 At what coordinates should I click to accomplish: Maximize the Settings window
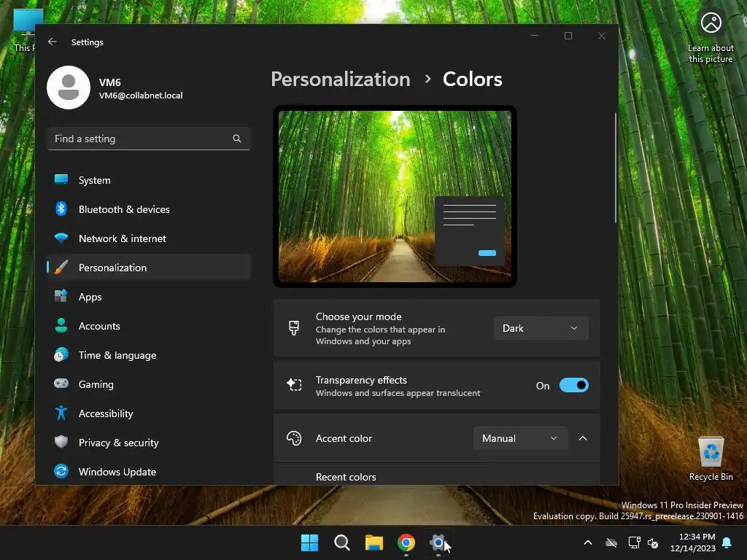pos(568,36)
